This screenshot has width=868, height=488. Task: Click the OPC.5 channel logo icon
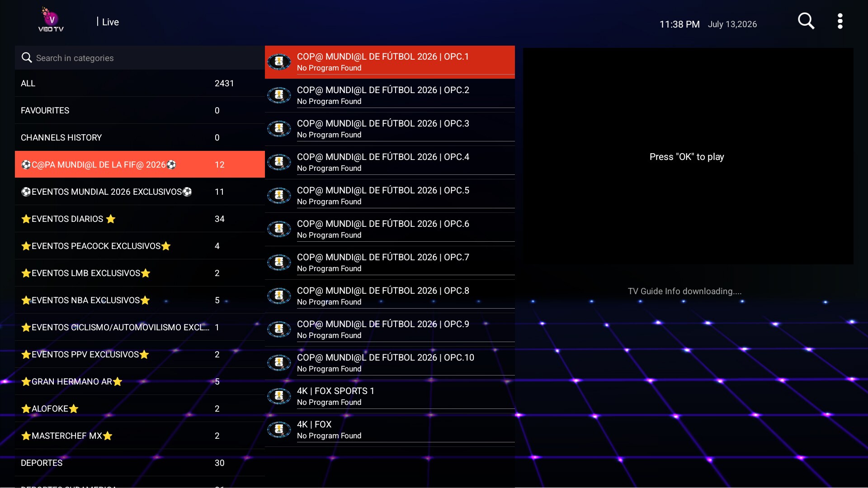pyautogui.click(x=279, y=196)
